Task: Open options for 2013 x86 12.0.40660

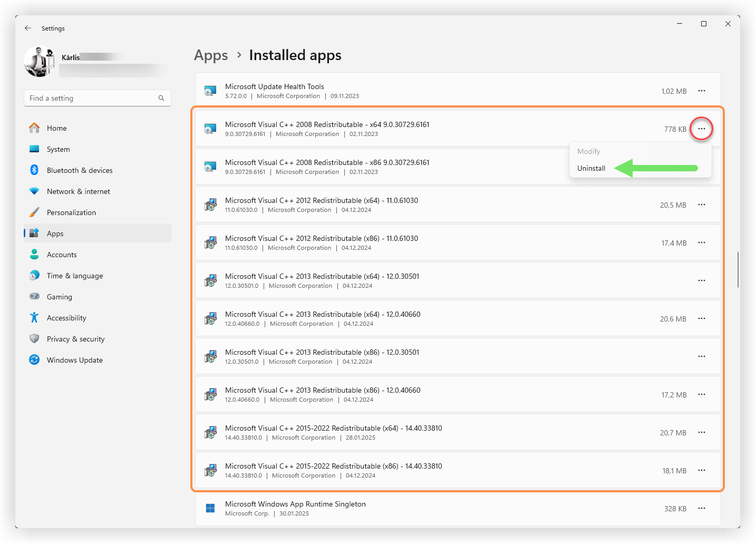Action: coord(702,394)
